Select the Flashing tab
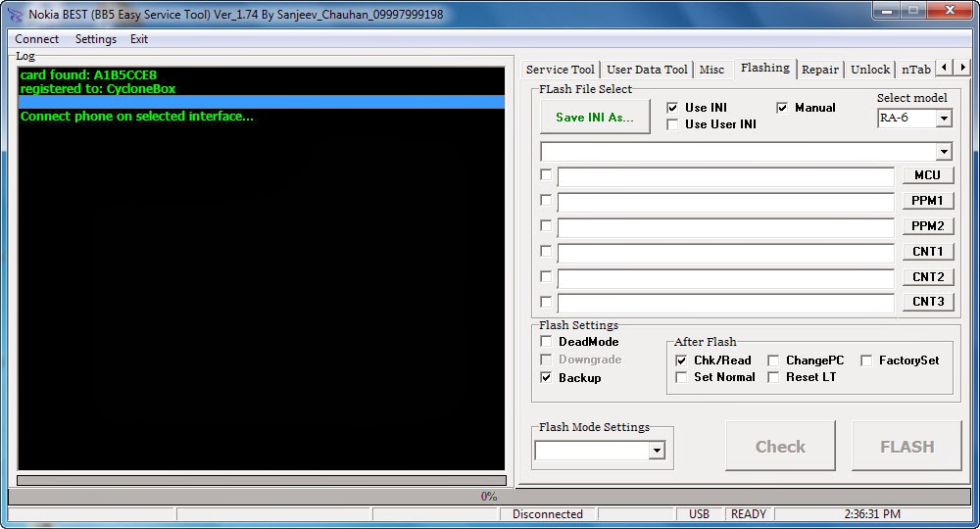This screenshot has width=980, height=529. [x=765, y=68]
